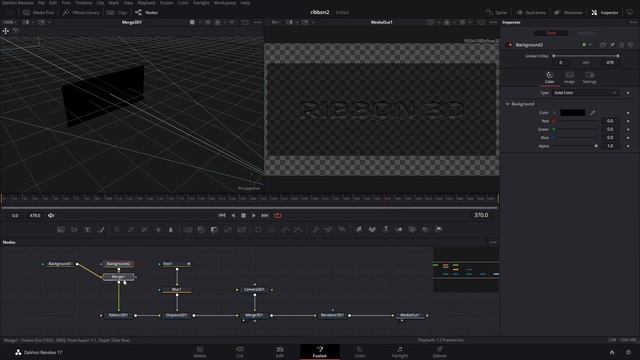
Task: Select the Renderer3D1 node
Action: (332, 316)
